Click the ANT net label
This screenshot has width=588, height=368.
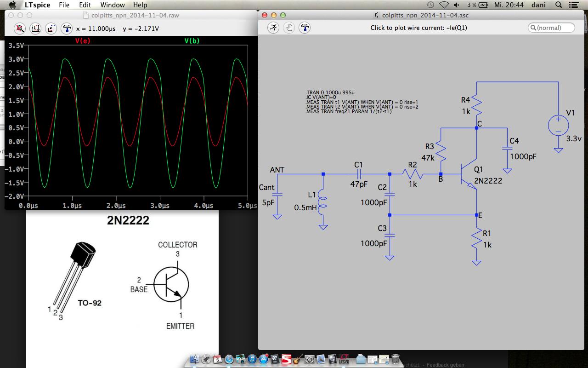(x=277, y=170)
